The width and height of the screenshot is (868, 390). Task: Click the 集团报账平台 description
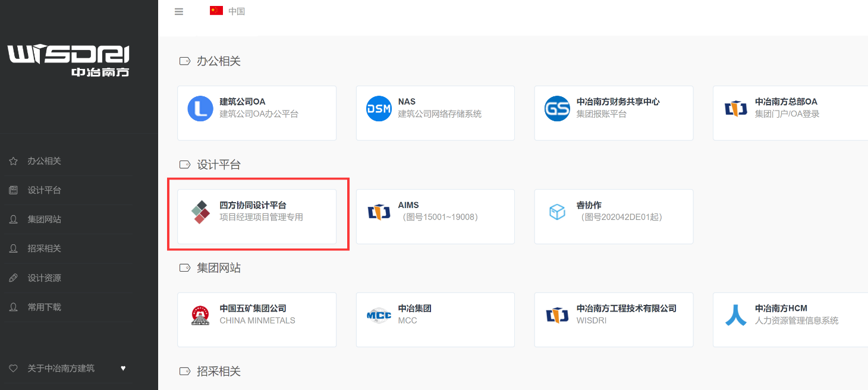[601, 114]
